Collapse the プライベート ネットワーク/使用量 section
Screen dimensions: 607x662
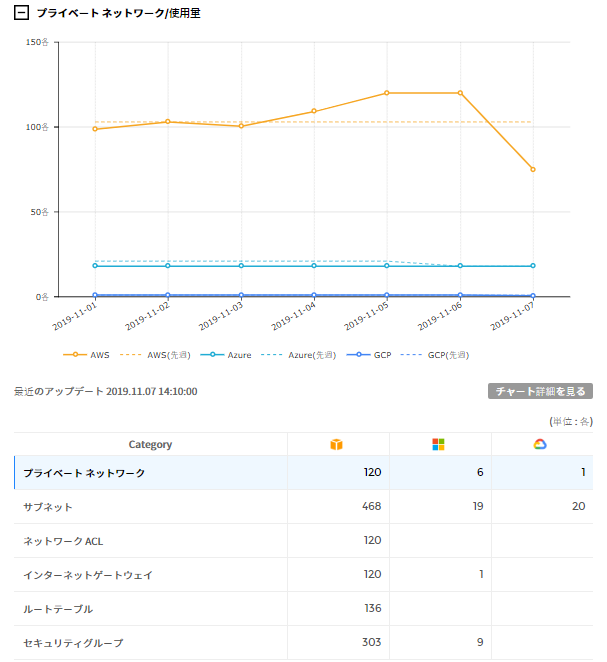click(21, 13)
